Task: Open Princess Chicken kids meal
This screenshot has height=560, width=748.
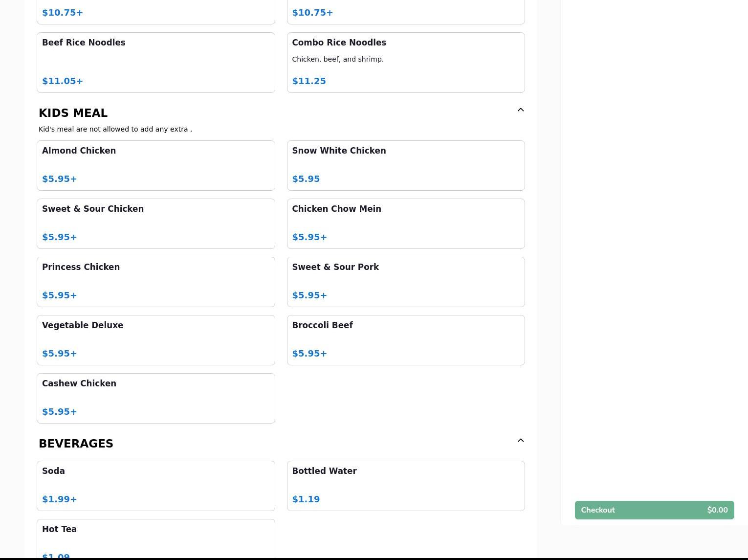Action: (x=155, y=282)
